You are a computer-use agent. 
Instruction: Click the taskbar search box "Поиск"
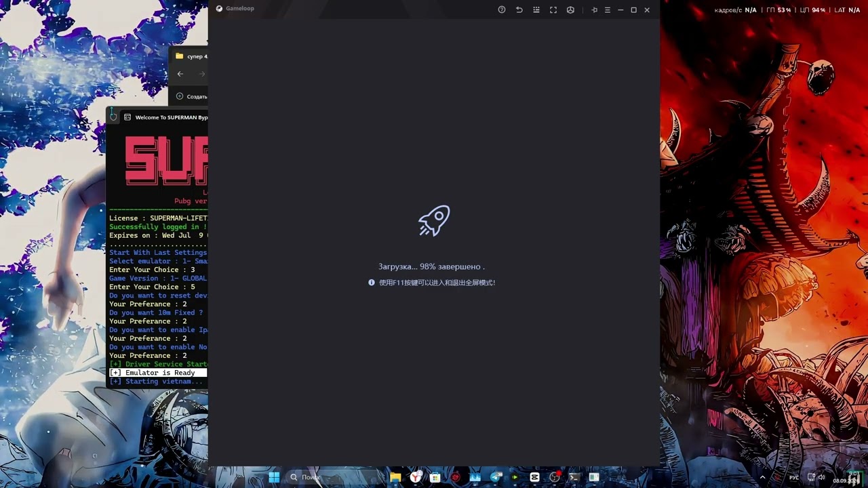(334, 477)
